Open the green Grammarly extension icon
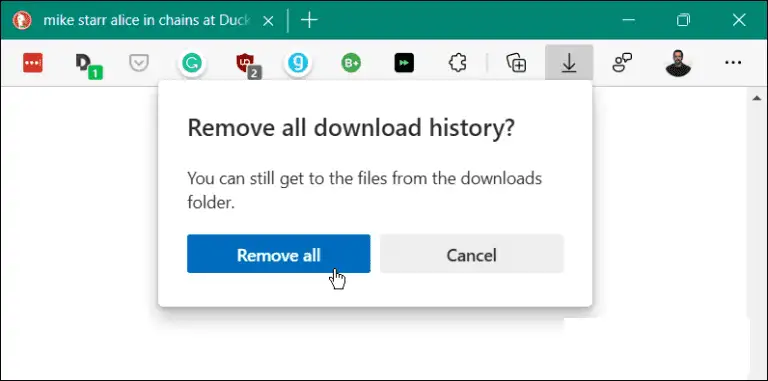Viewport: 768px width, 381px height. click(x=192, y=63)
